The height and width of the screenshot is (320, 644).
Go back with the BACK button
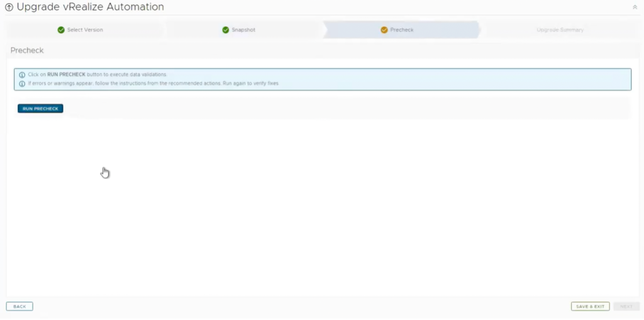pos(19,306)
